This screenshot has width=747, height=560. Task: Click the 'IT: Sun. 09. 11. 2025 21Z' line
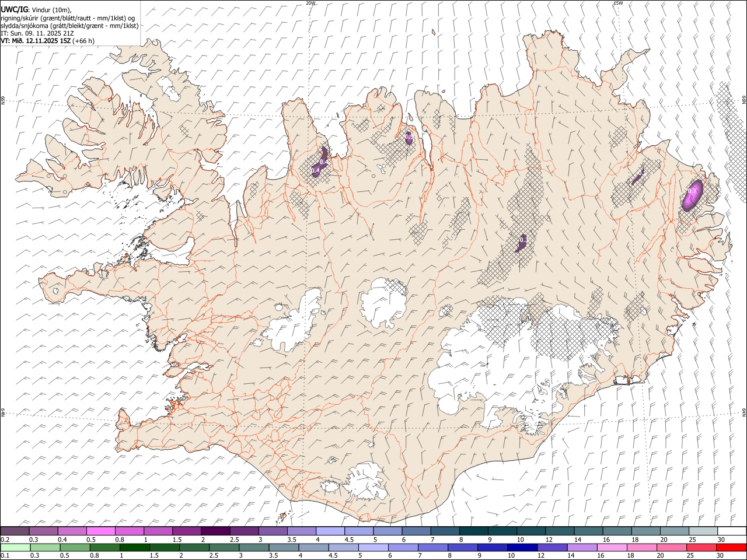tap(37, 33)
